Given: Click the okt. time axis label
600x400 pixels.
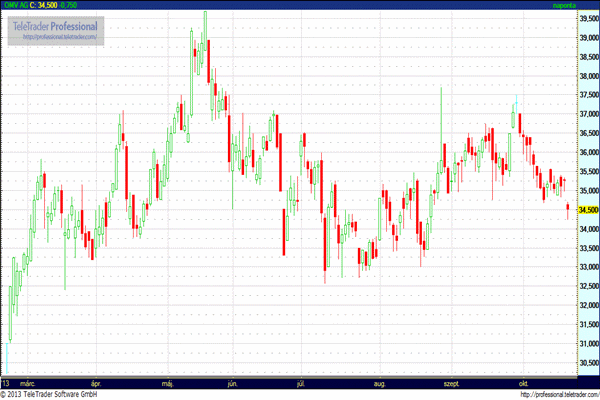Looking at the screenshot, I should [x=521, y=383].
